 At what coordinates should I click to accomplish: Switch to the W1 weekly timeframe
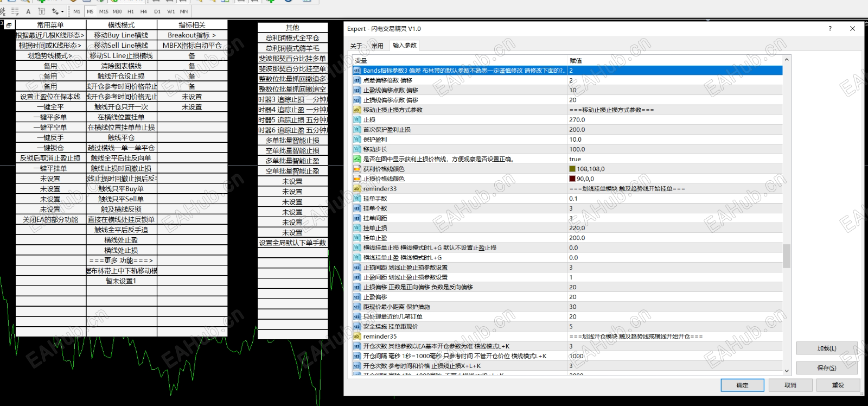[171, 11]
